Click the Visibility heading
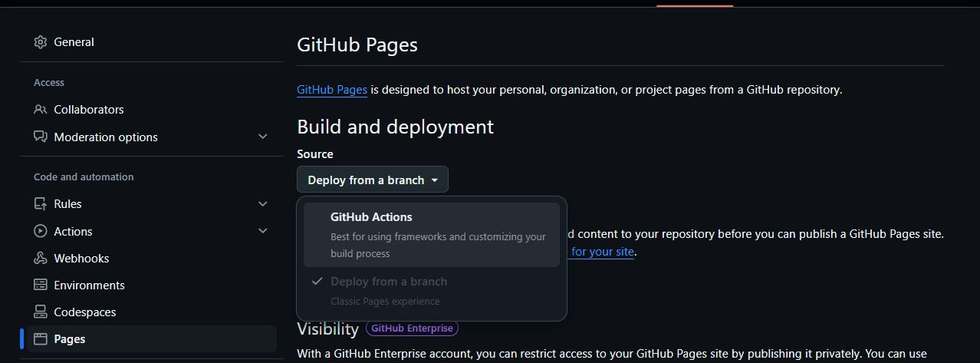Screen dimensions: 980x363 click(x=327, y=329)
